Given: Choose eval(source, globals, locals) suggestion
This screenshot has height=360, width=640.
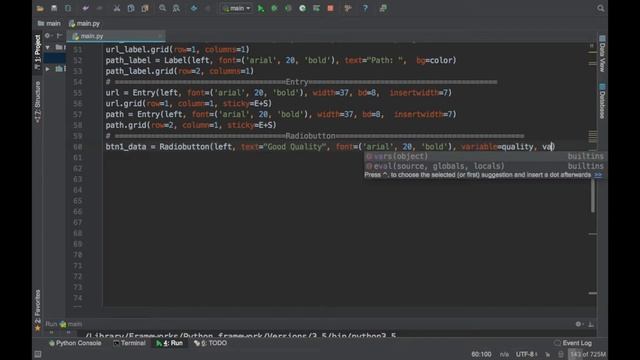Looking at the screenshot, I should pos(484,166).
